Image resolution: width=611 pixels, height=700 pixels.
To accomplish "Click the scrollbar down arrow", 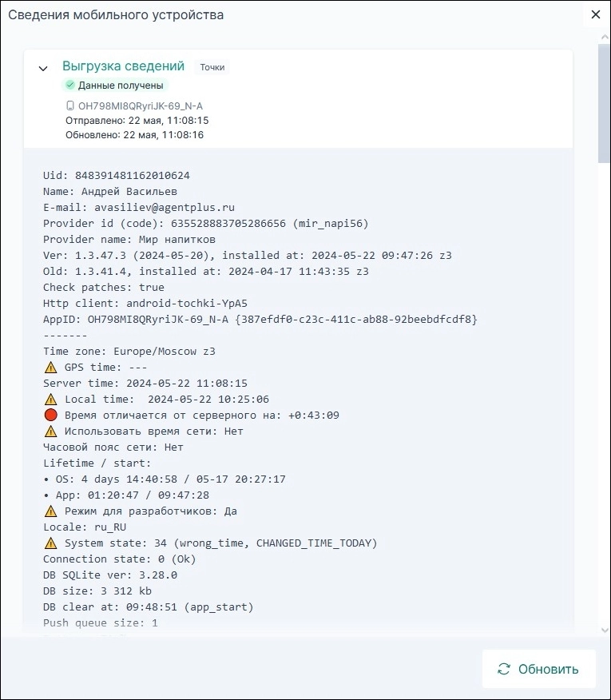I will coord(604,630).
